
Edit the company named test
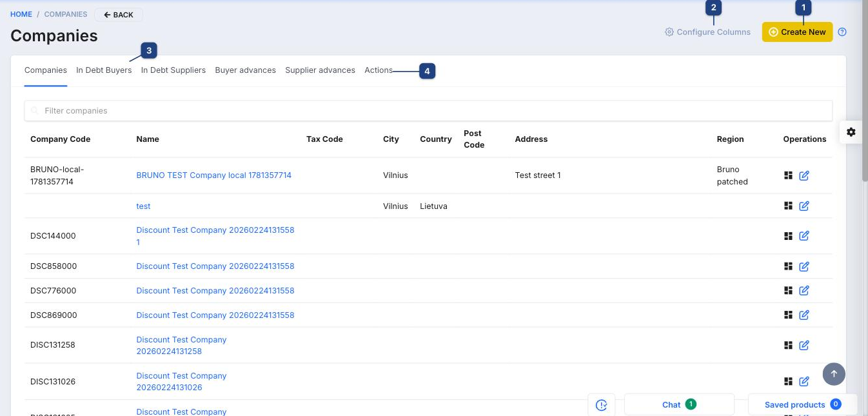point(804,206)
